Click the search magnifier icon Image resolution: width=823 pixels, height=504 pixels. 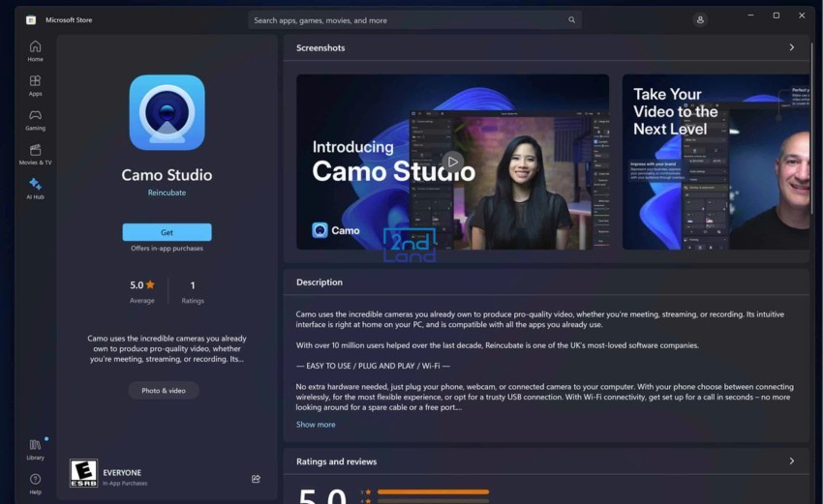click(x=572, y=19)
